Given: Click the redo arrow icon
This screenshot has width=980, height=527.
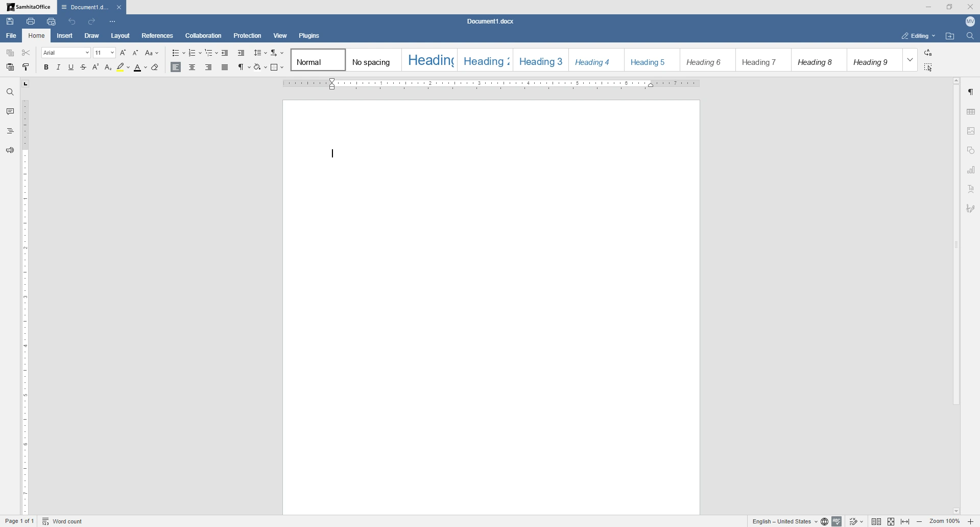Looking at the screenshot, I should 92,21.
